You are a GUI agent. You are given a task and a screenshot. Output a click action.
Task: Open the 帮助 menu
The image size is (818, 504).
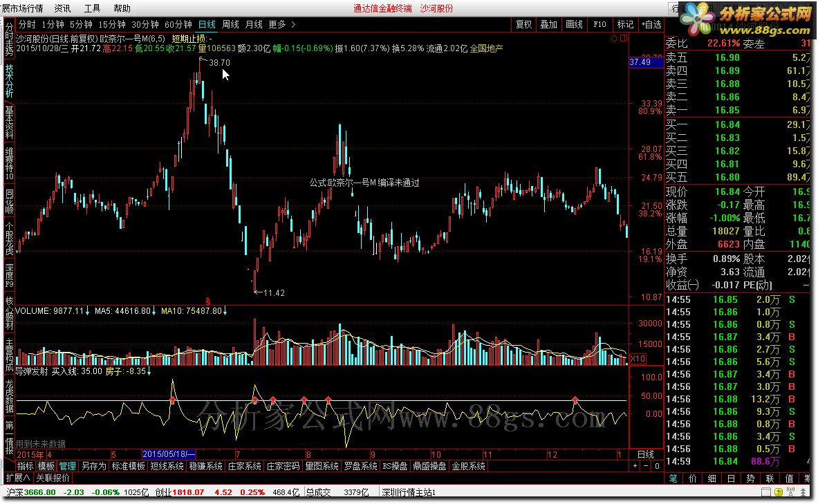click(x=122, y=8)
